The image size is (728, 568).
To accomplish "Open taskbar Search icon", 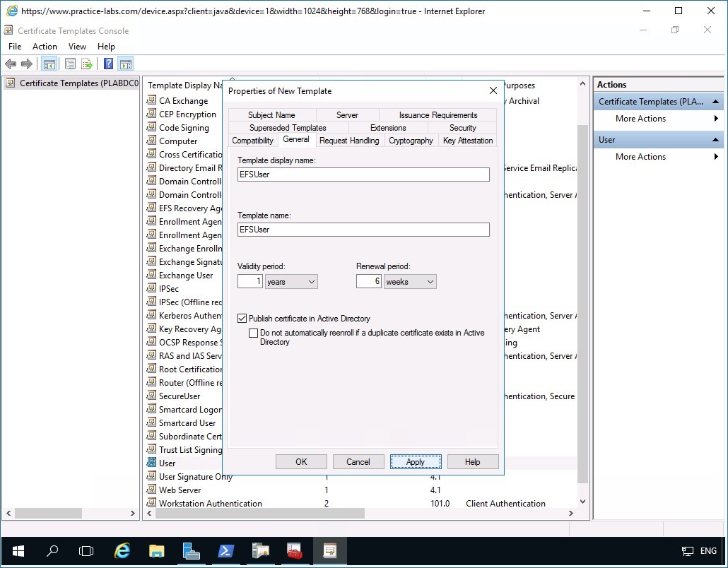I will 52,551.
